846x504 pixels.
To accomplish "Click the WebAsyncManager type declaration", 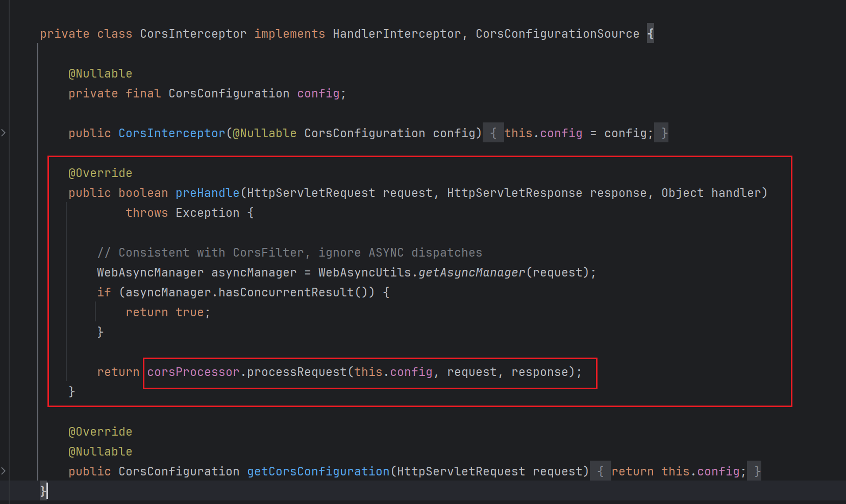I will tap(150, 272).
